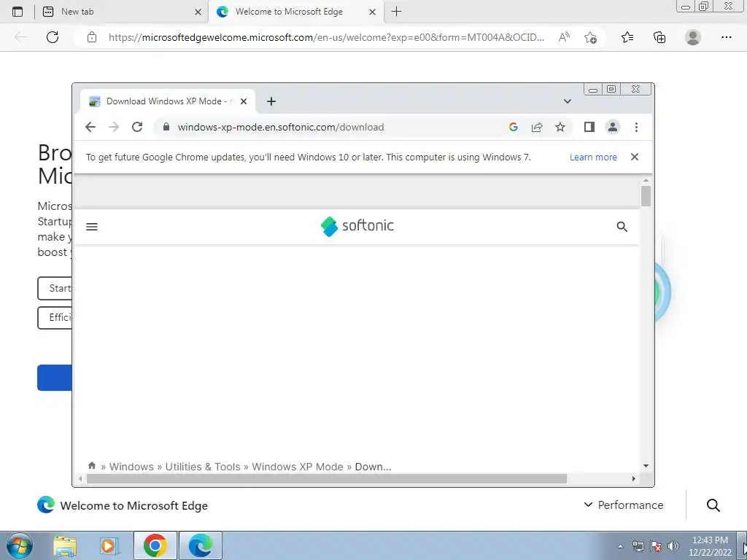Click Chrome's forward navigation arrow
The width and height of the screenshot is (747, 560).
pyautogui.click(x=113, y=127)
